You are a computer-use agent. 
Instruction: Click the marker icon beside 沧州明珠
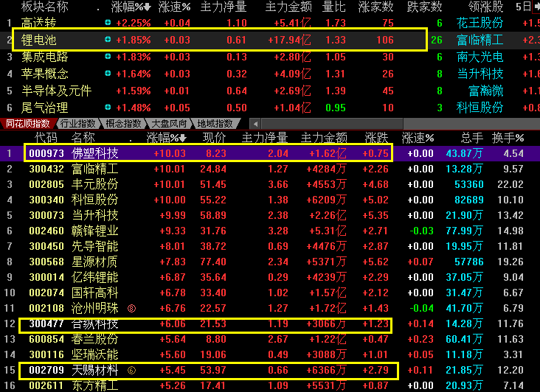pos(131,308)
